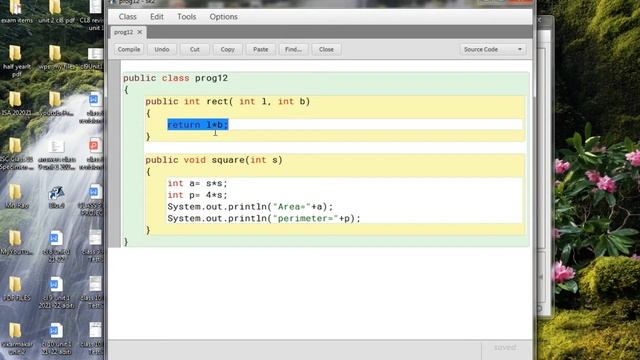Screen dimensions: 640x360
Task: Open the Source Code view dropdown
Action: (x=493, y=49)
